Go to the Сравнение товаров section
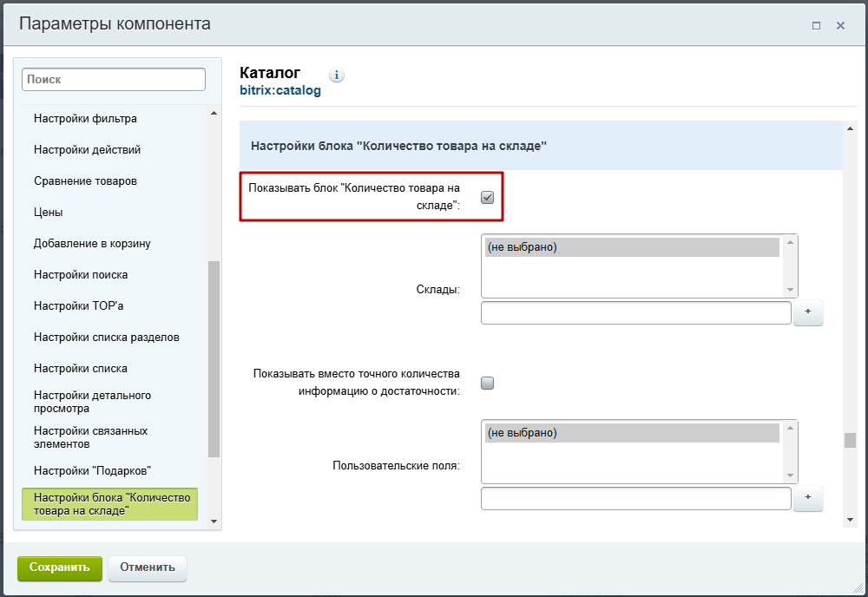This screenshot has width=868, height=597. coord(85,181)
